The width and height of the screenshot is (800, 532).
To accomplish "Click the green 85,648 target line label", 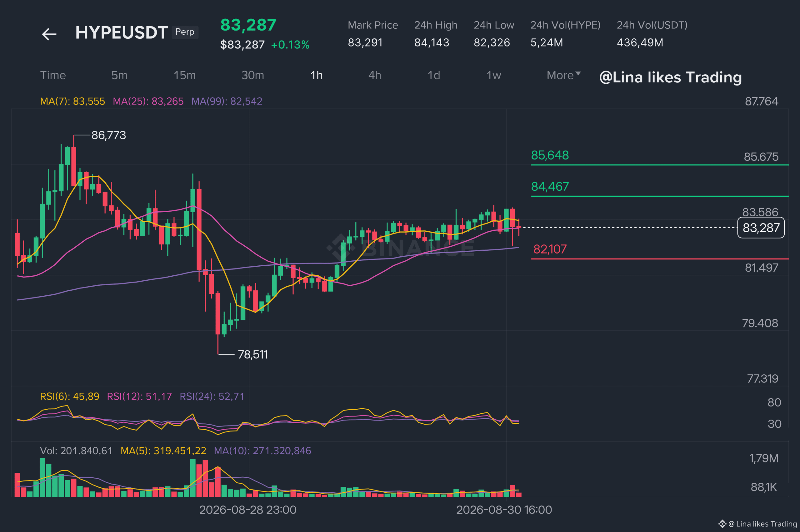I will pyautogui.click(x=550, y=155).
